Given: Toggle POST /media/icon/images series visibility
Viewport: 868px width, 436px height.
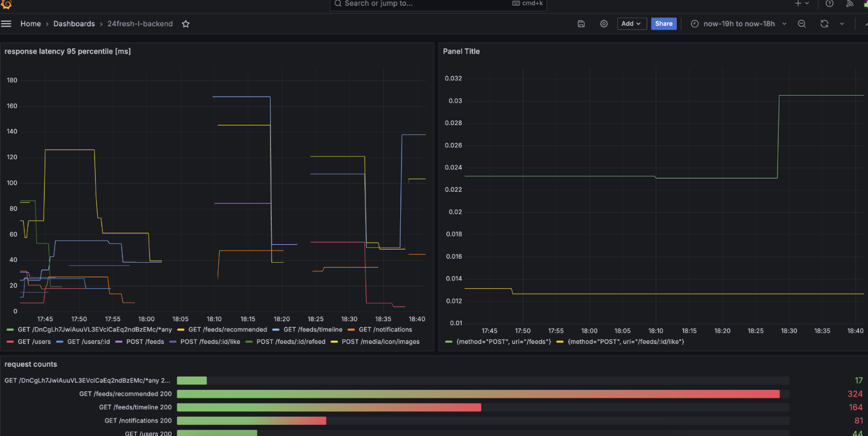Looking at the screenshot, I should pyautogui.click(x=380, y=341).
